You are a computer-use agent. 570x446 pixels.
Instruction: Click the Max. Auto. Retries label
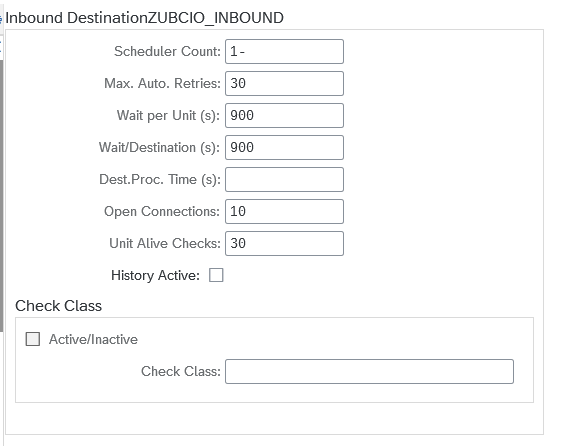(x=162, y=83)
